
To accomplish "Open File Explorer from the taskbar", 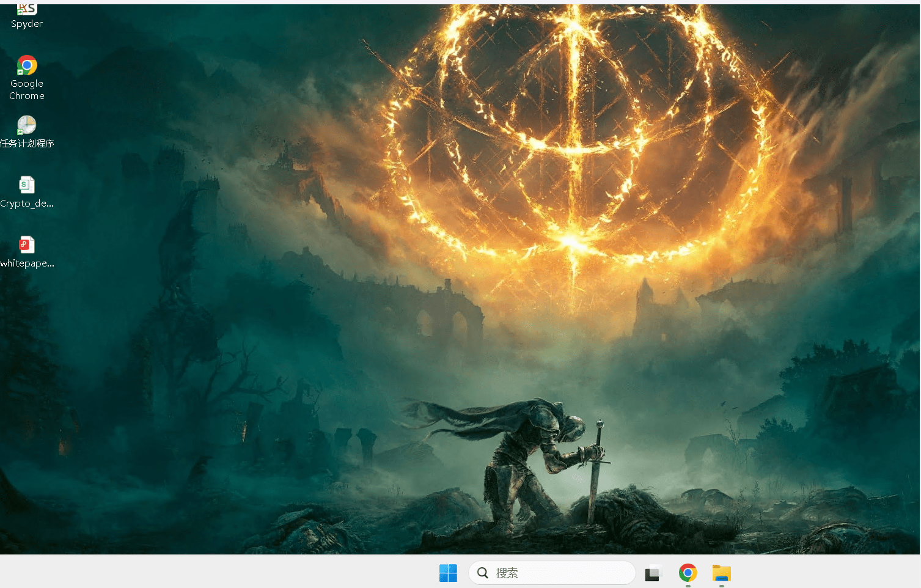I will click(721, 573).
